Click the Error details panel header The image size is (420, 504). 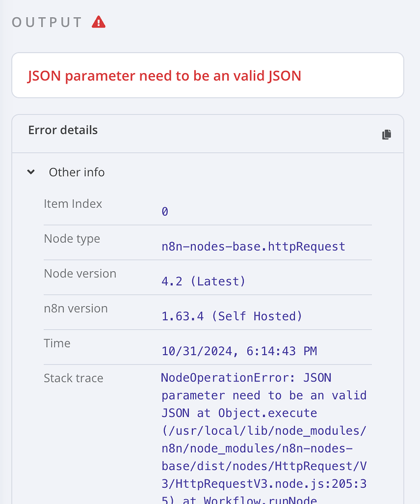[x=63, y=130]
